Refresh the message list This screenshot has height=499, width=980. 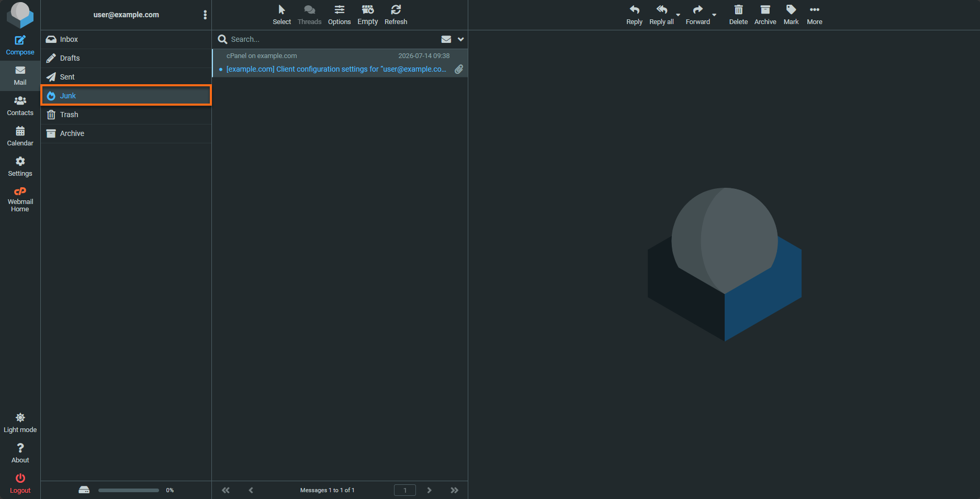pyautogui.click(x=396, y=15)
